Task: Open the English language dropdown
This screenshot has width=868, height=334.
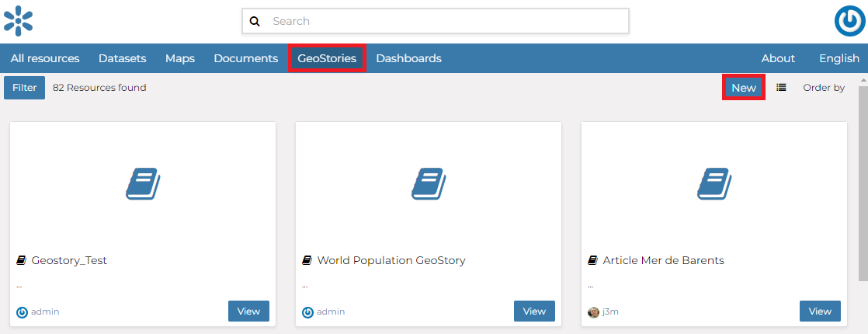Action: click(838, 58)
